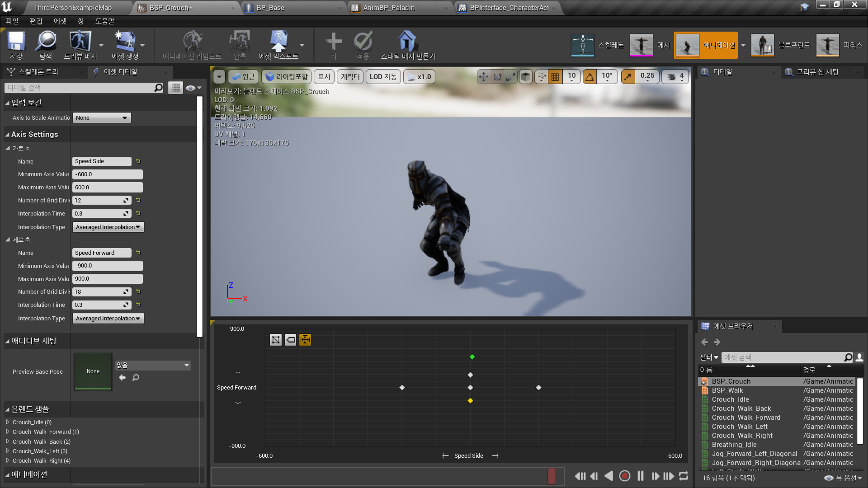The image size is (868, 488).
Task: Expand the Crouch_Walk_Forward blend sample entry
Action: pyautogui.click(x=8, y=432)
